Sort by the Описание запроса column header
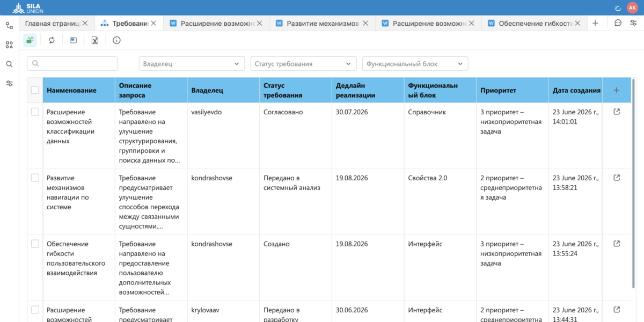 pyautogui.click(x=151, y=90)
